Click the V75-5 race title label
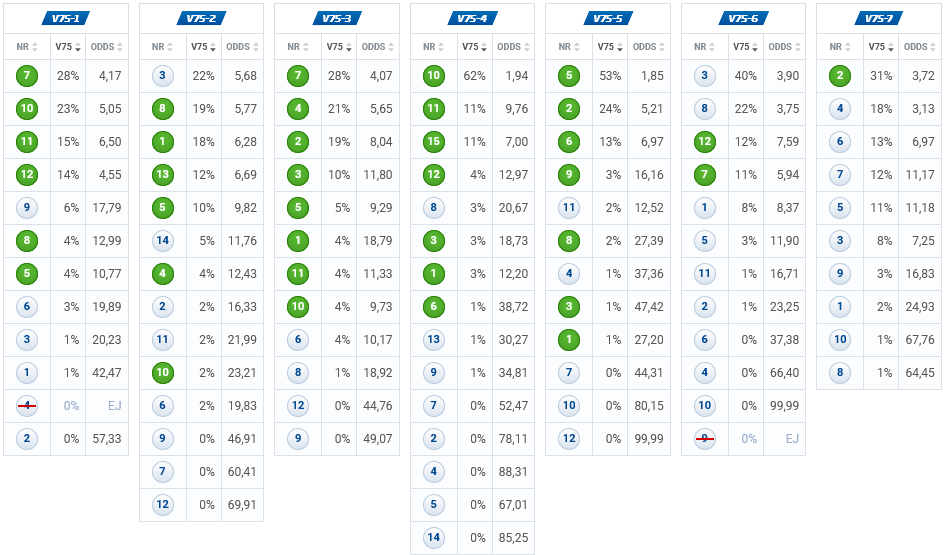Screen dimensions: 949x555 point(608,18)
